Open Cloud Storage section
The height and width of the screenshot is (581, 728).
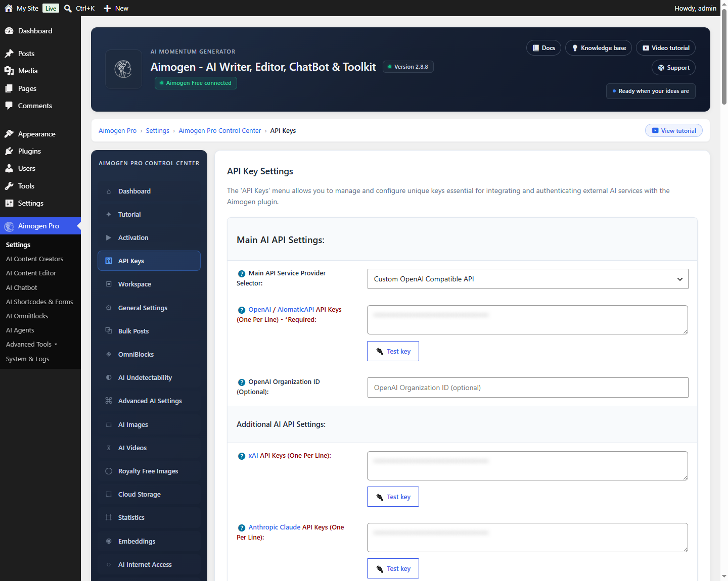coord(149,494)
